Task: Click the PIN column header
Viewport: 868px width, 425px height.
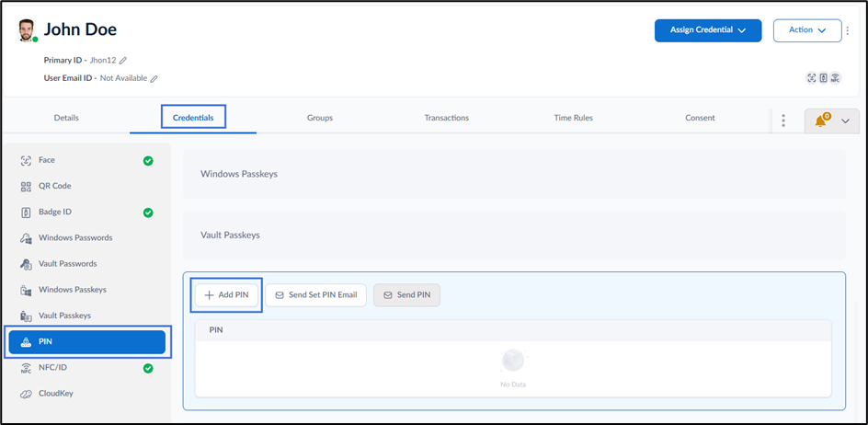Action: coord(216,329)
